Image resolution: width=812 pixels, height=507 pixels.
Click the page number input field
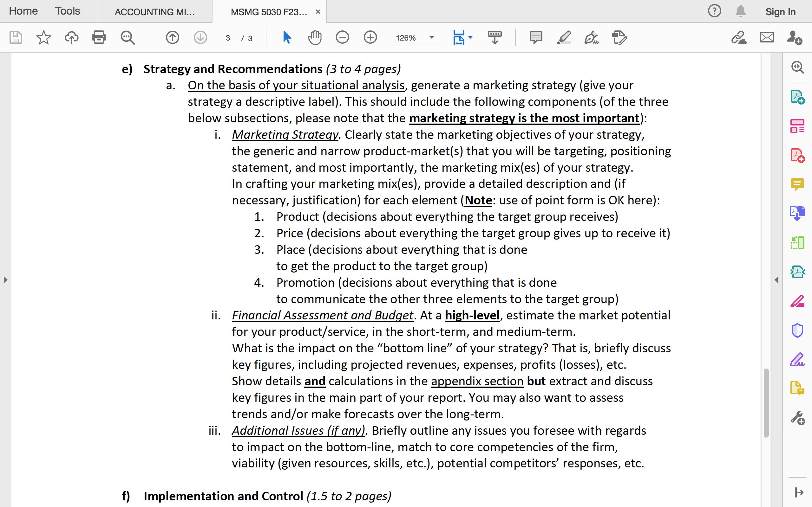pos(228,38)
